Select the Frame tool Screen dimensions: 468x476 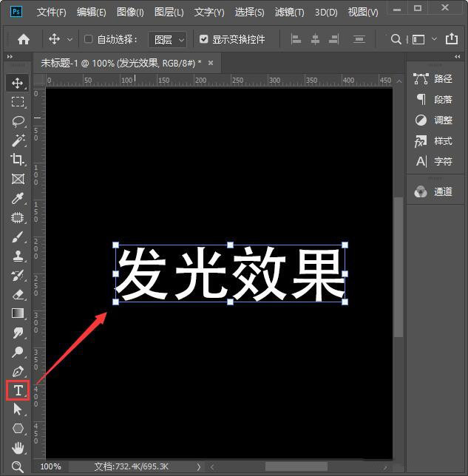(x=18, y=179)
